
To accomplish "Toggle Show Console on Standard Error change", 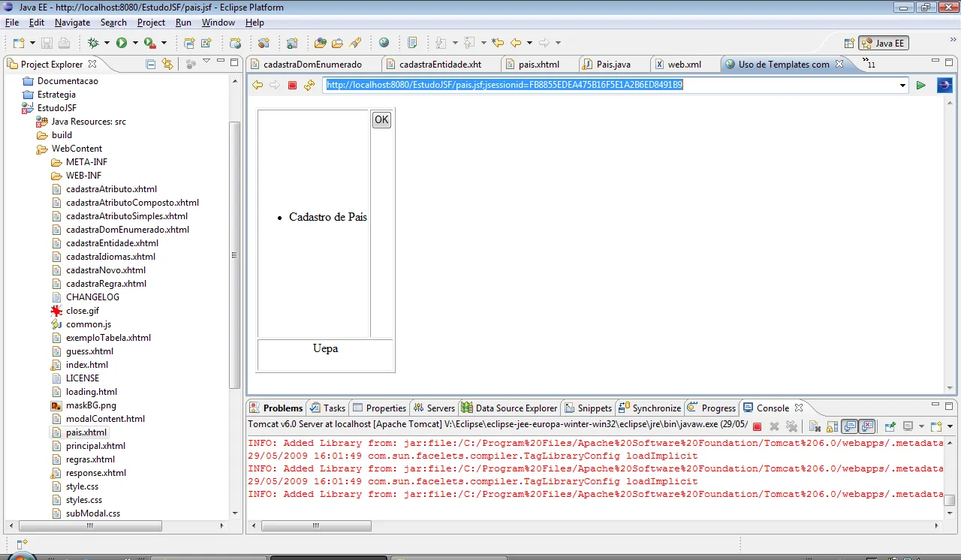I will (x=867, y=426).
